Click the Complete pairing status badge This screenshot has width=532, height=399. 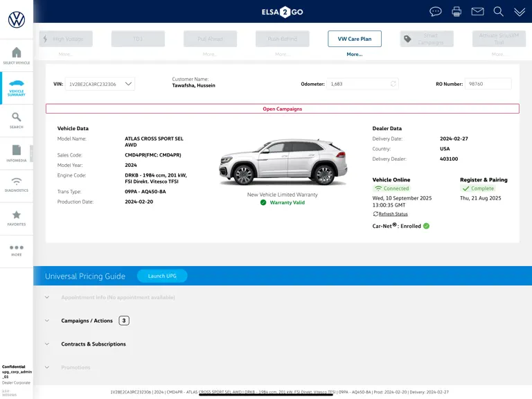click(x=478, y=188)
